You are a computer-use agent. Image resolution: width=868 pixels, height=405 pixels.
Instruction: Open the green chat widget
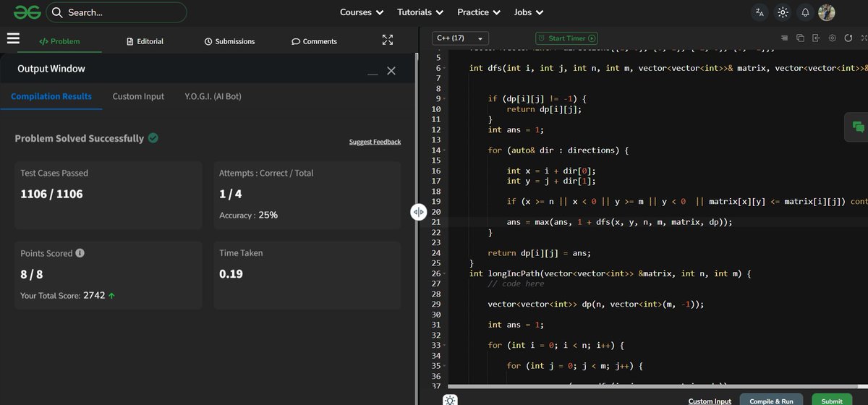[858, 127]
